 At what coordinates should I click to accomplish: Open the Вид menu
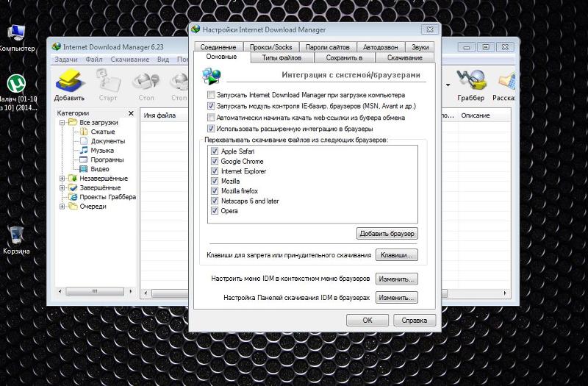click(162, 60)
